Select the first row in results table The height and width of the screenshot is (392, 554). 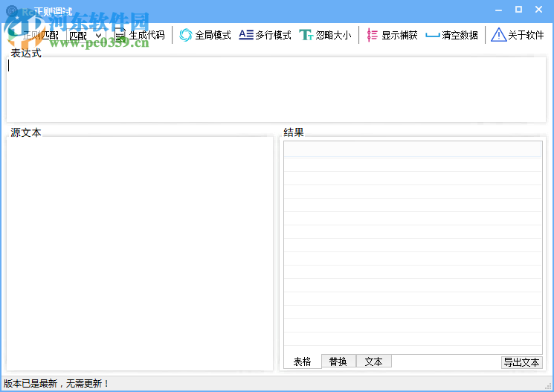coord(413,164)
